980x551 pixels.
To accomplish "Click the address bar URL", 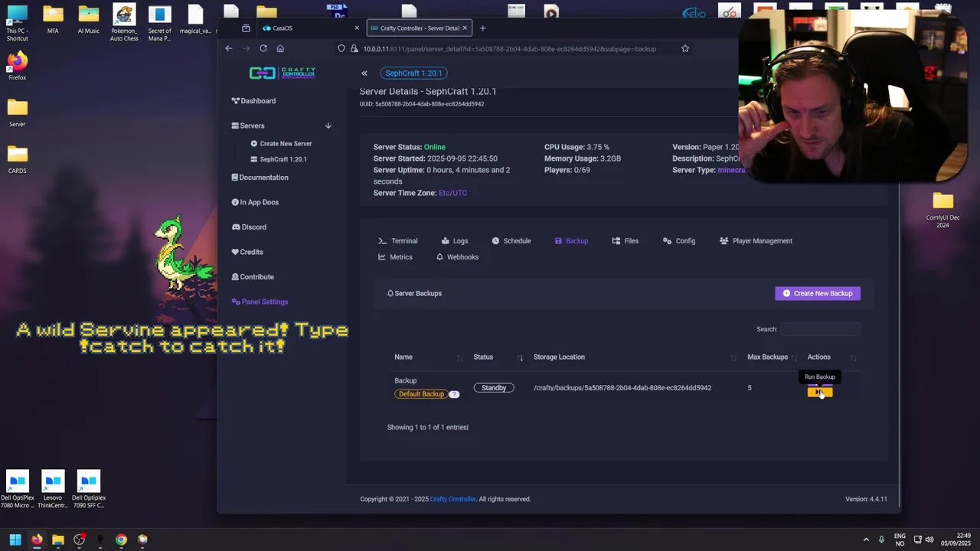I will tap(509, 49).
